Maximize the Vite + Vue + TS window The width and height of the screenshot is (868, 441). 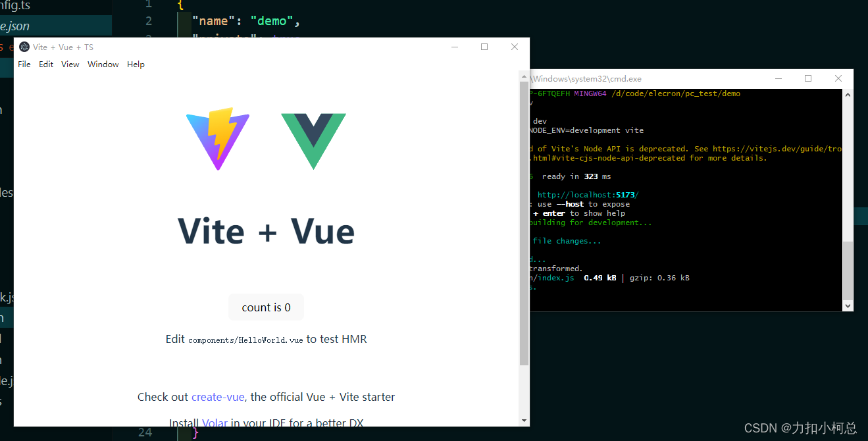[x=484, y=47]
